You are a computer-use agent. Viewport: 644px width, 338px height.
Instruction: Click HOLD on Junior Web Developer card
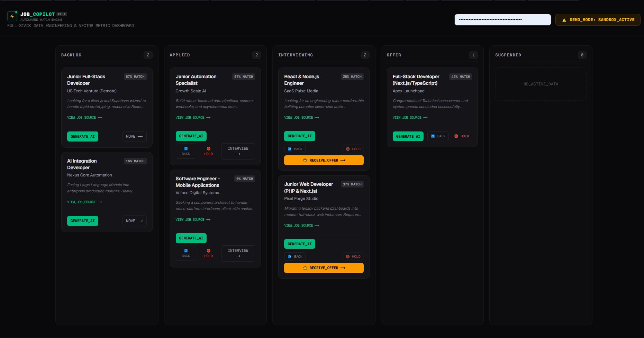click(x=353, y=257)
